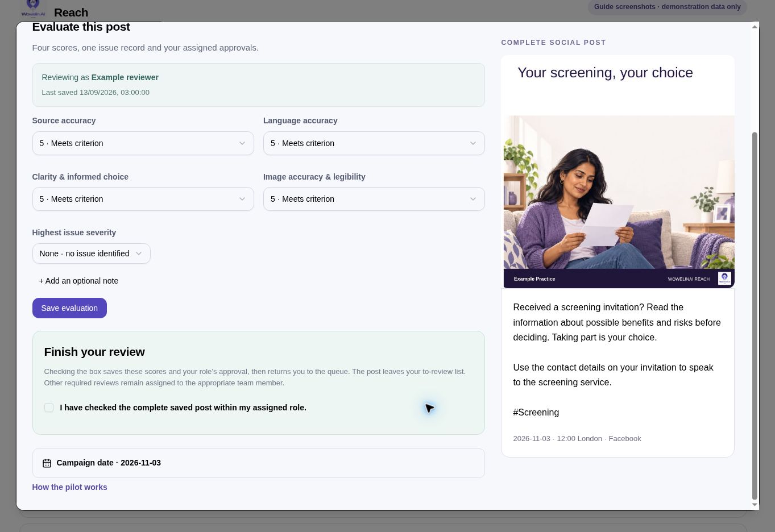This screenshot has height=532, width=775.
Task: Click the dialog's vertical scrollbar thumb
Action: [x=755, y=315]
